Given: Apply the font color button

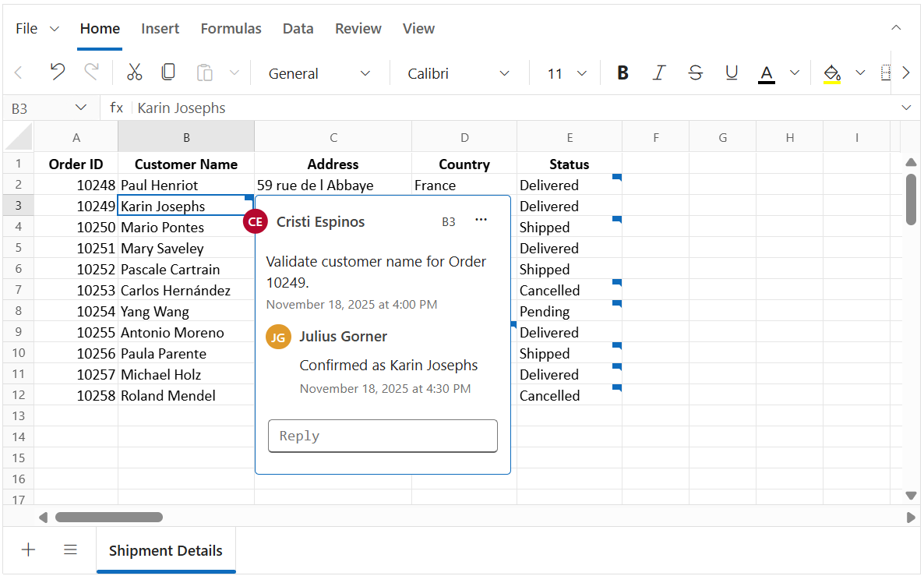Looking at the screenshot, I should click(x=766, y=74).
